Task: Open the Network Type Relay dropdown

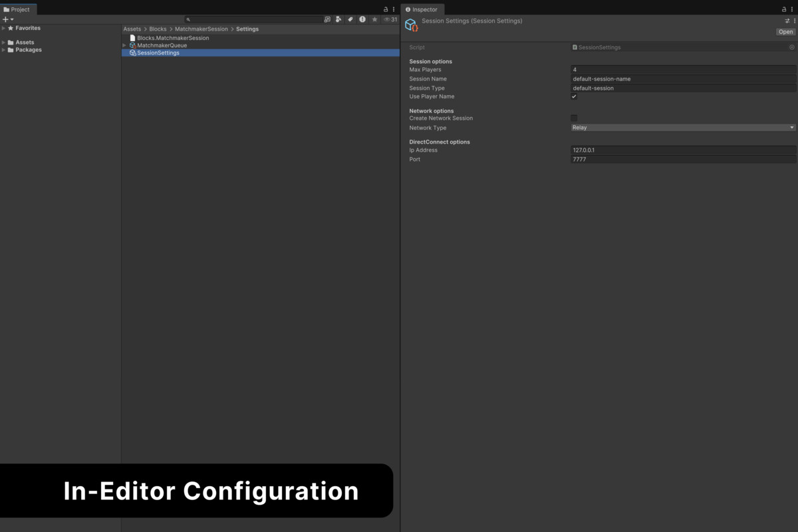Action: coord(683,128)
